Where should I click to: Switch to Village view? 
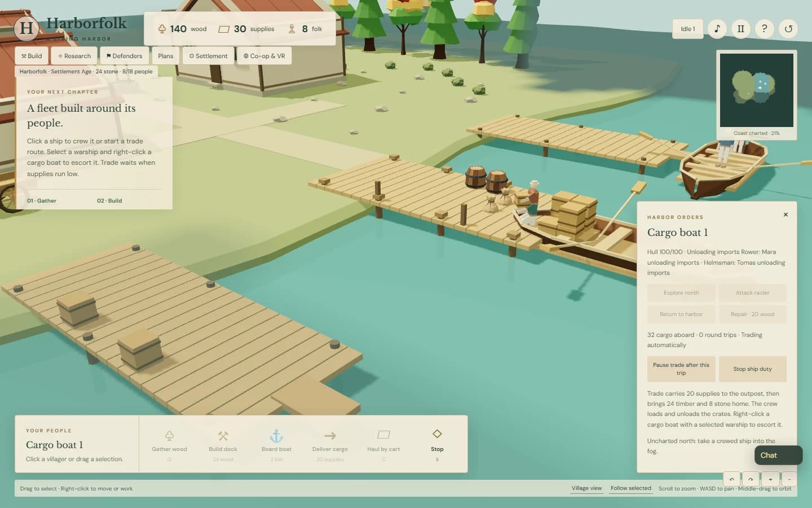586,488
